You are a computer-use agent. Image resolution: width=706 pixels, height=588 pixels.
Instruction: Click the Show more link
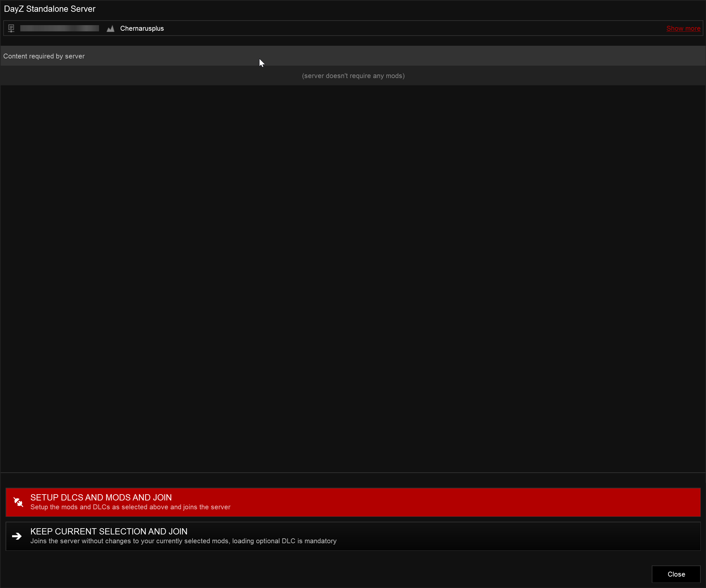point(683,28)
